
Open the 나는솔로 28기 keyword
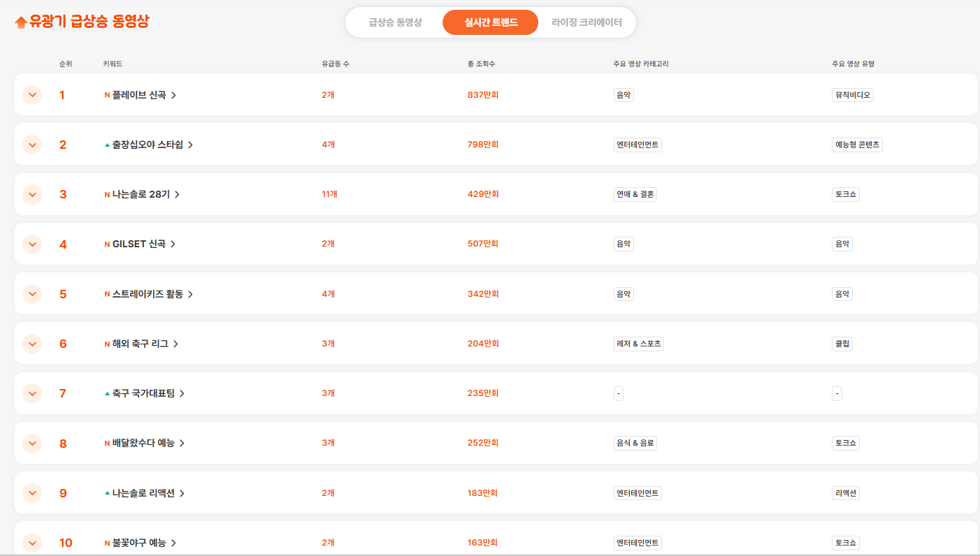[140, 194]
